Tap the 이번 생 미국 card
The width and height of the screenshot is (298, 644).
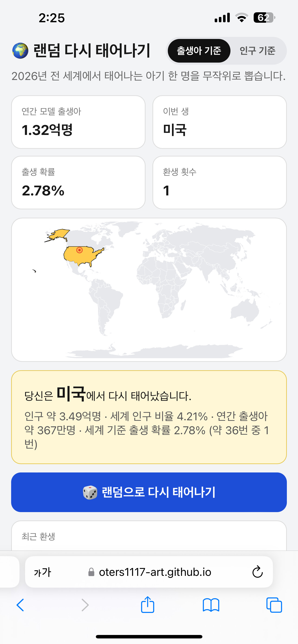(219, 122)
